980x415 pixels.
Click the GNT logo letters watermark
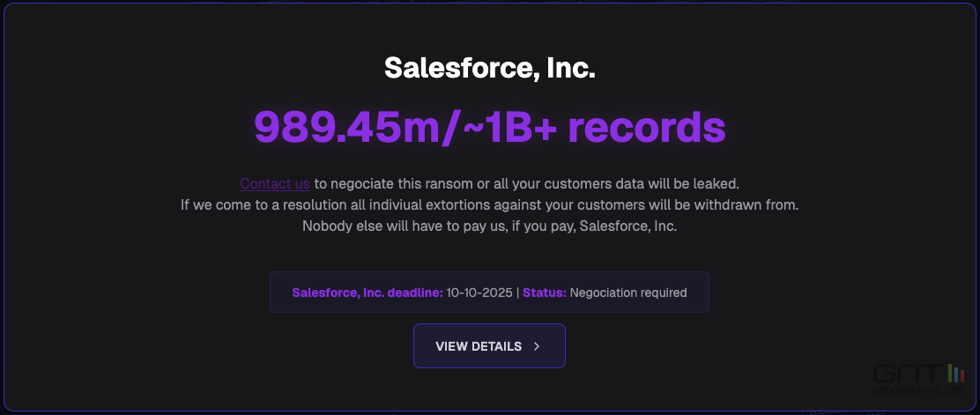906,373
